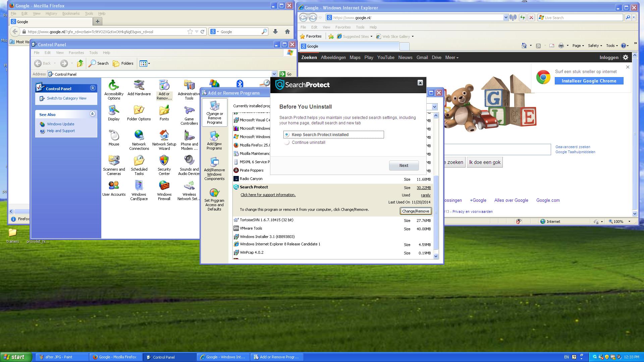Open the Fonts icon

click(x=164, y=113)
